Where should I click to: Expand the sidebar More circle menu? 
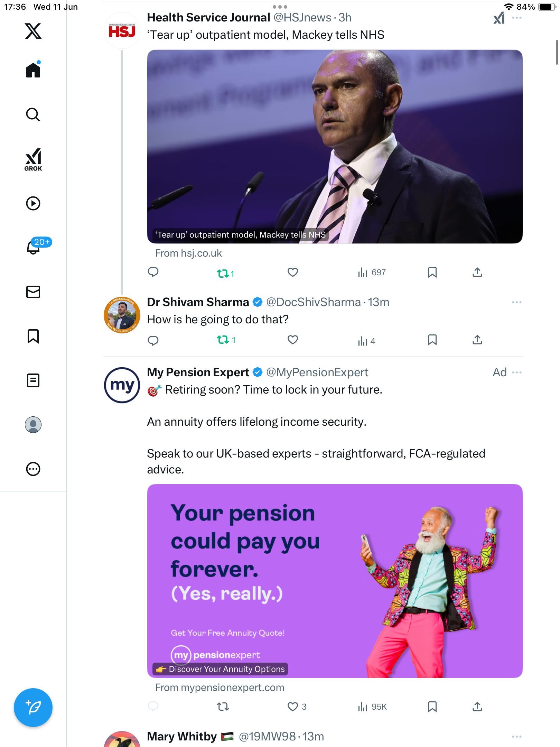pos(33,469)
